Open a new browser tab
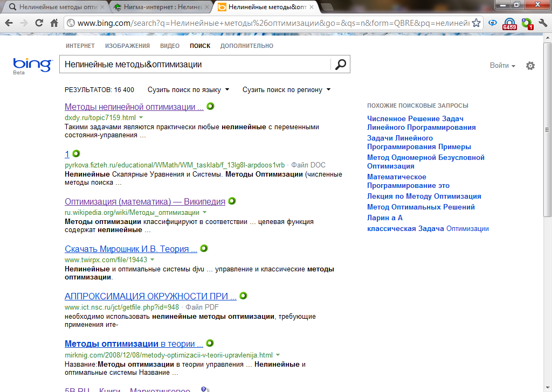Viewport: 552px width, 392px height. coord(327,6)
